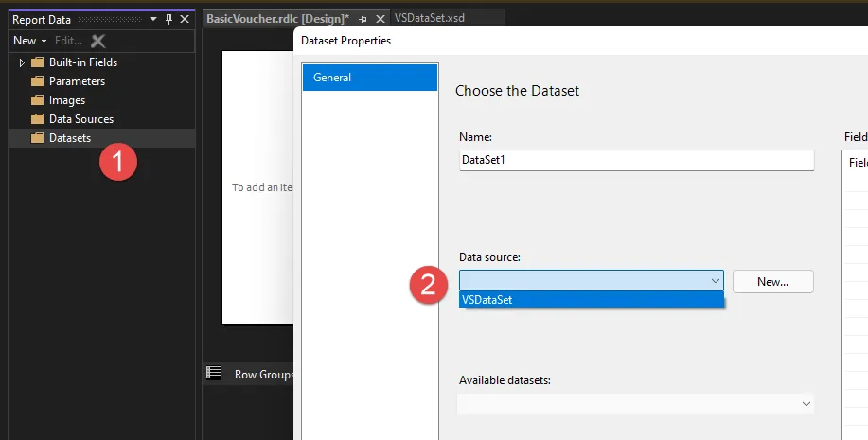Click the Parameters folder icon
The image size is (868, 440).
pyautogui.click(x=38, y=81)
